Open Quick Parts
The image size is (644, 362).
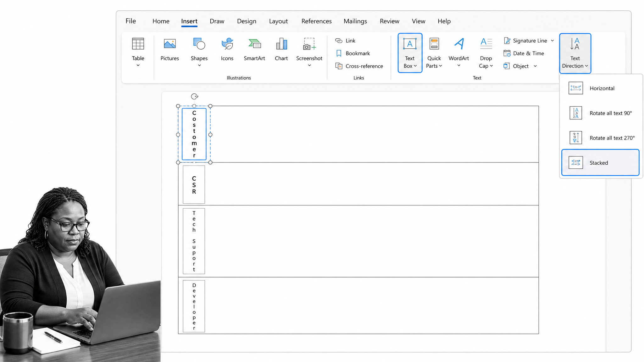pos(434,53)
